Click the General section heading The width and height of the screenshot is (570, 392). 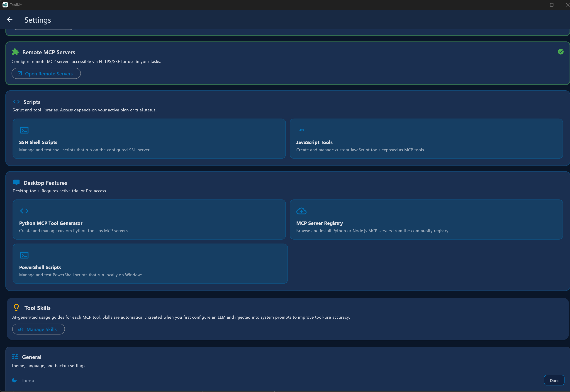[32, 357]
